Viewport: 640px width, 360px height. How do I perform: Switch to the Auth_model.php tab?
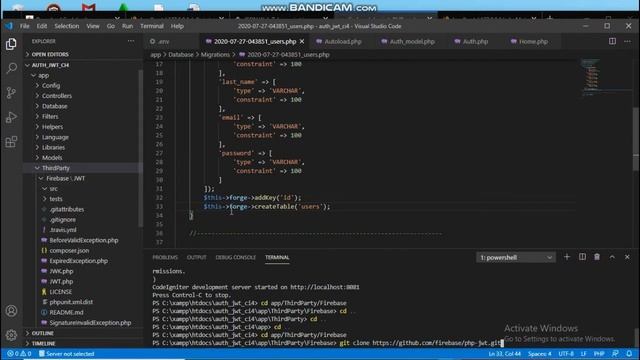pos(412,41)
